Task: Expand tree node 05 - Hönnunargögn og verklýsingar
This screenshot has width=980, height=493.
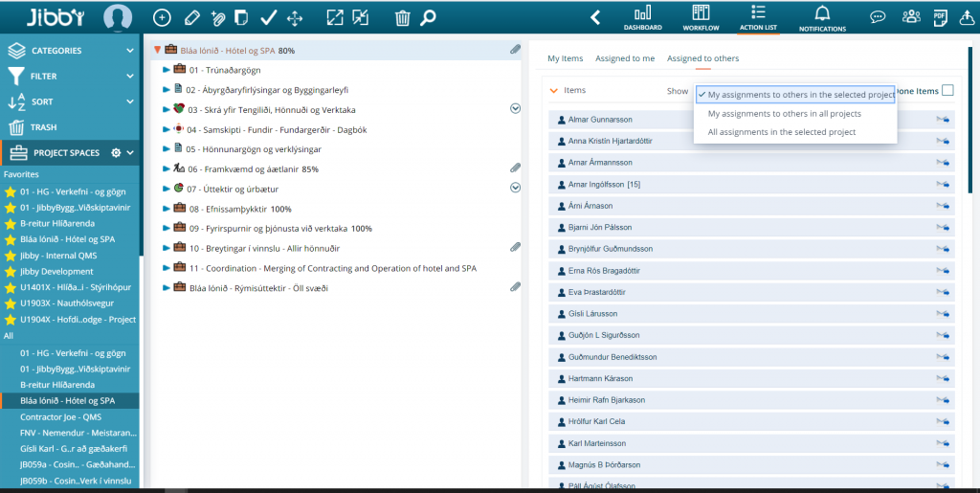Action: pos(167,149)
